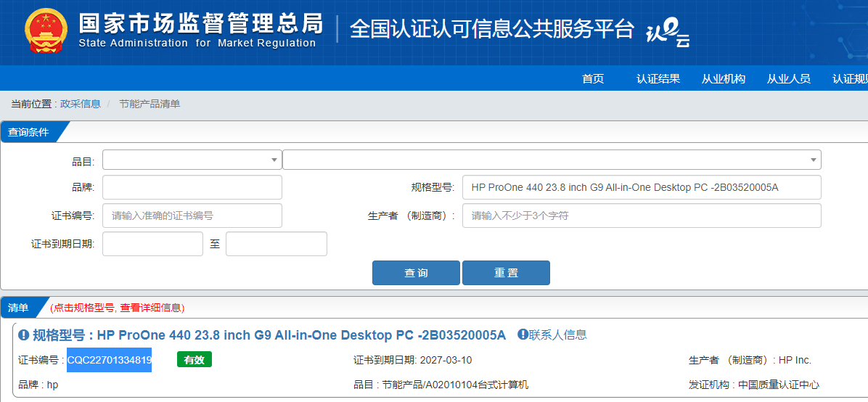Click the 品牌 : hp text
Image resolution: width=868 pixels, height=402 pixels.
(x=38, y=385)
